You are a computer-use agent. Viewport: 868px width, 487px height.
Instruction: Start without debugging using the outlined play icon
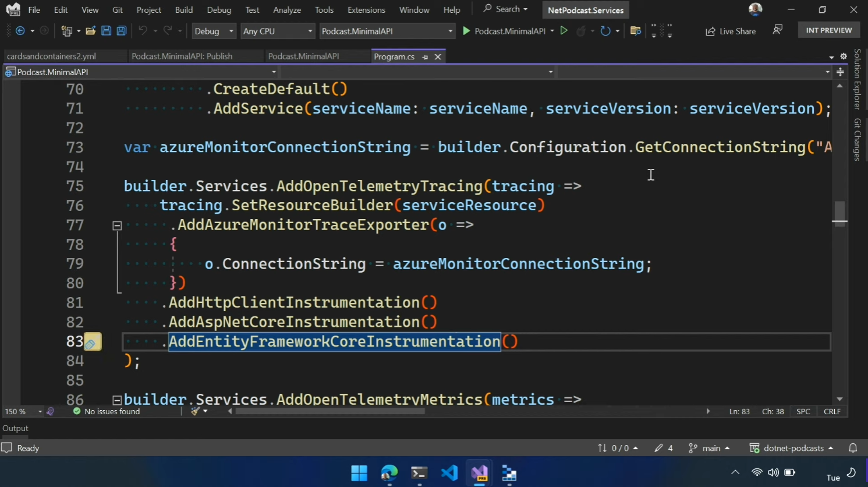coord(564,31)
